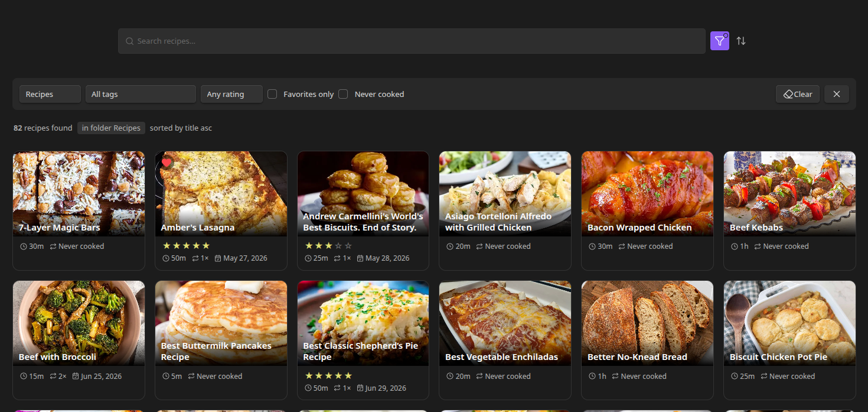Open the Best Vegetable Enchiladas recipe

[x=505, y=340]
